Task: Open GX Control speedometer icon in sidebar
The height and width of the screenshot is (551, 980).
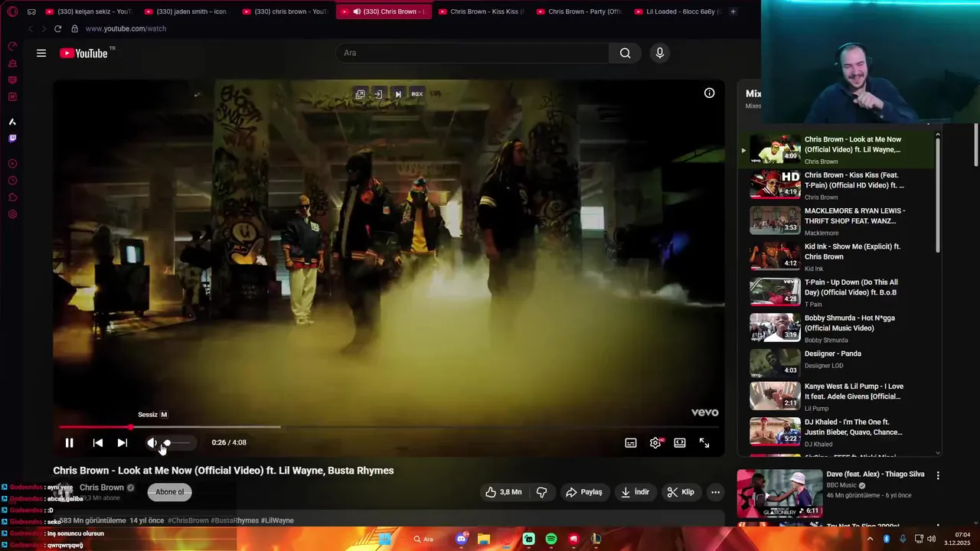Action: [x=12, y=46]
